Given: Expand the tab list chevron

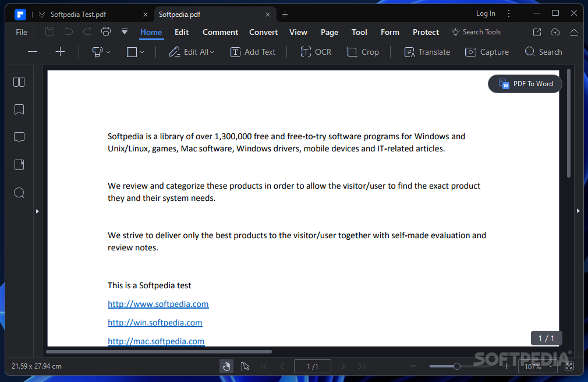Looking at the screenshot, I should tap(42, 15).
